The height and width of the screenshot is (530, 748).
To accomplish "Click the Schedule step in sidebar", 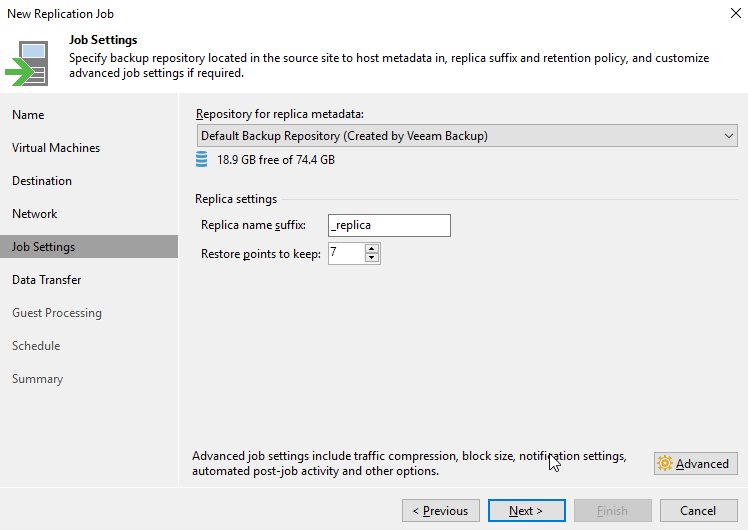I will tap(36, 346).
